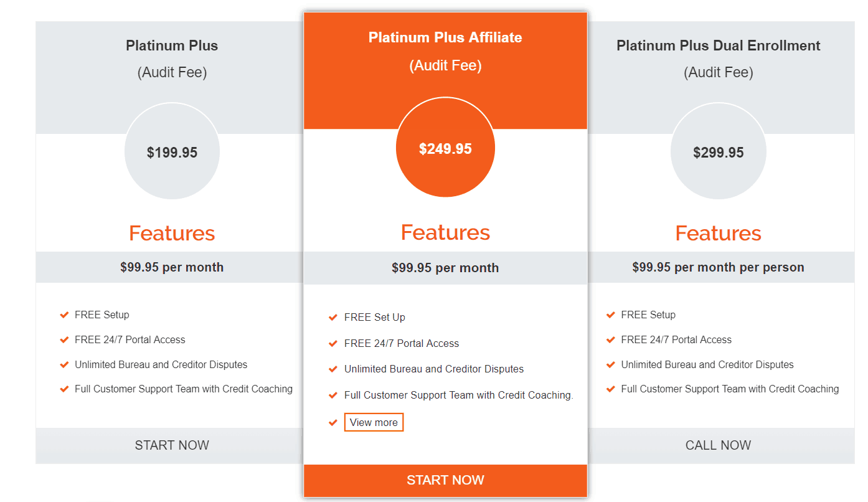Image resolution: width=868 pixels, height=502 pixels.
Task: Click checkmark by Platinum Plus Full Customer Support
Action: coord(64,389)
